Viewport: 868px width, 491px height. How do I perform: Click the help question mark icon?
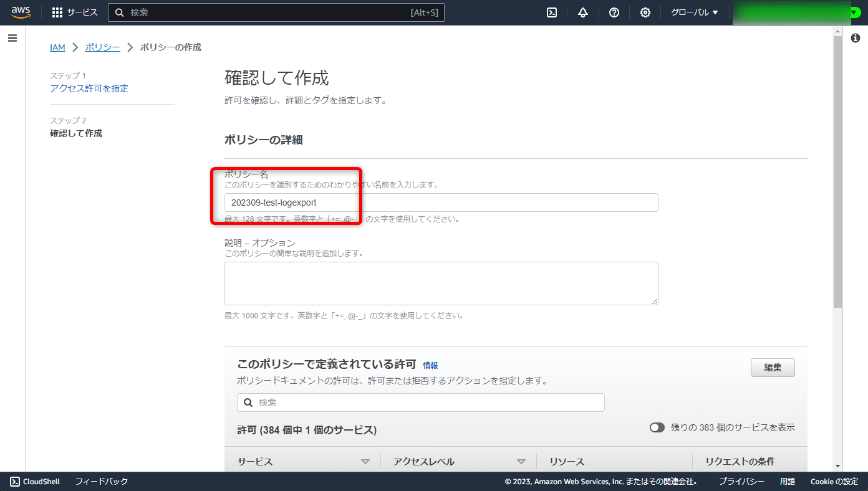coord(614,12)
